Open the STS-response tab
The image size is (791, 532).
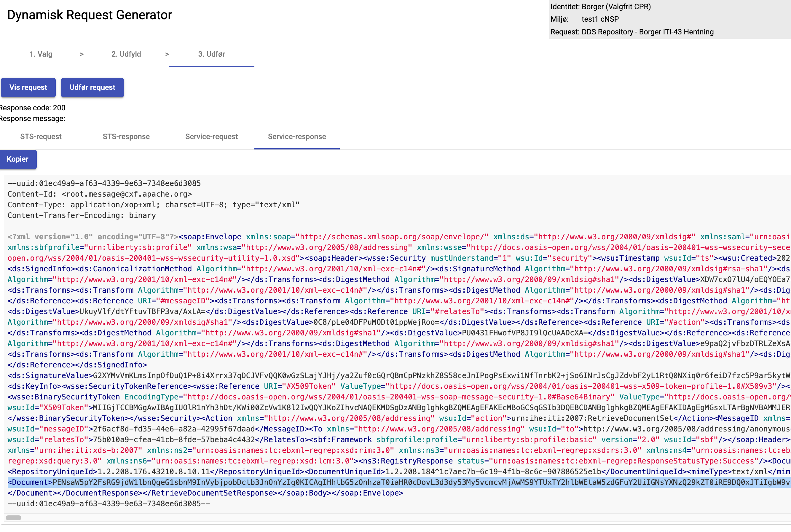(126, 137)
